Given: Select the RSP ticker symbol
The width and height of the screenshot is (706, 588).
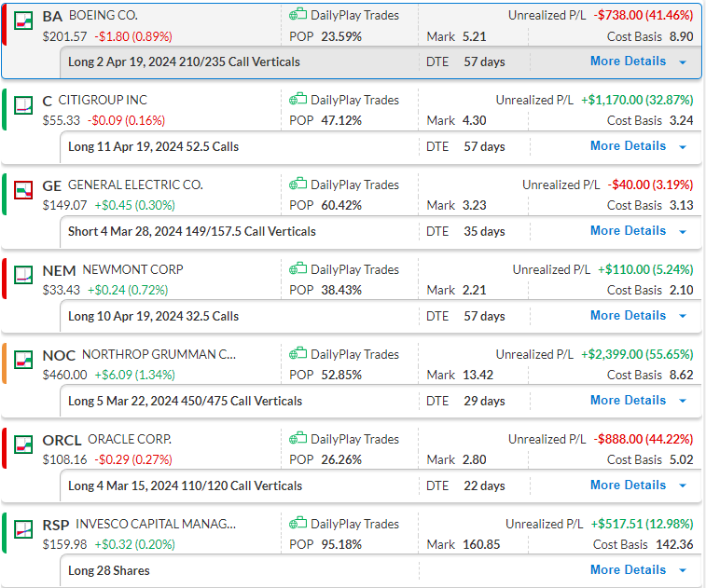Looking at the screenshot, I should (x=56, y=525).
